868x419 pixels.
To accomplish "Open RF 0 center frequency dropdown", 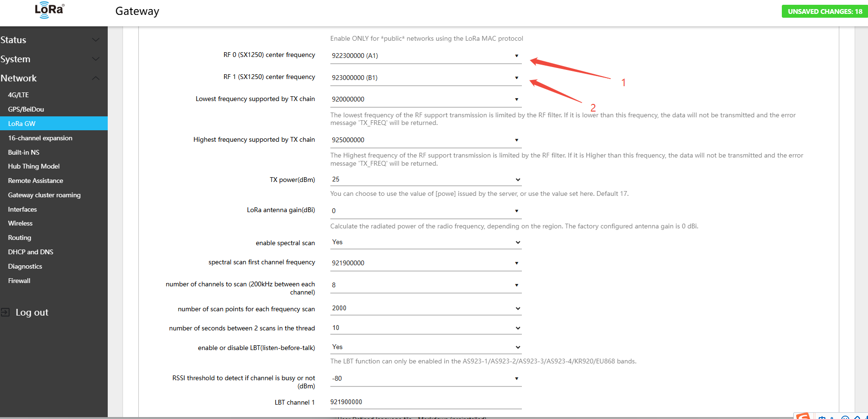I will pos(425,56).
